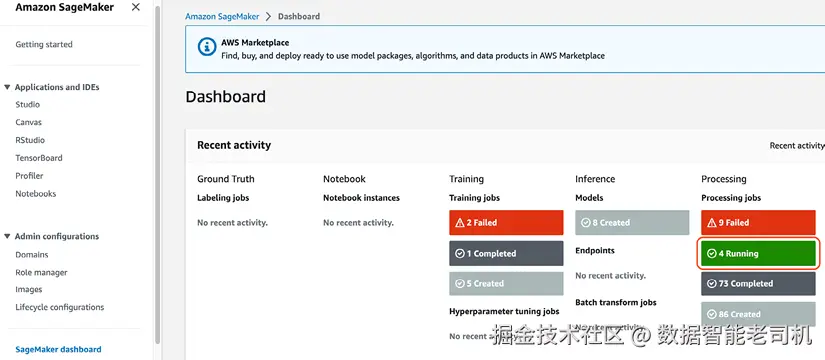The height and width of the screenshot is (360, 825).
Task: Click the Amazon SageMaker breadcrumb link
Action: 222,16
